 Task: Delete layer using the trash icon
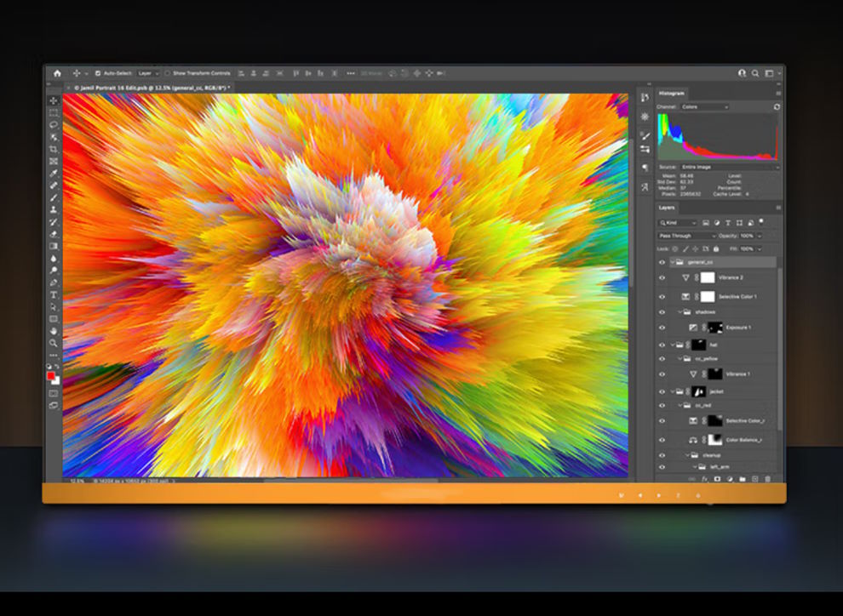tap(767, 479)
